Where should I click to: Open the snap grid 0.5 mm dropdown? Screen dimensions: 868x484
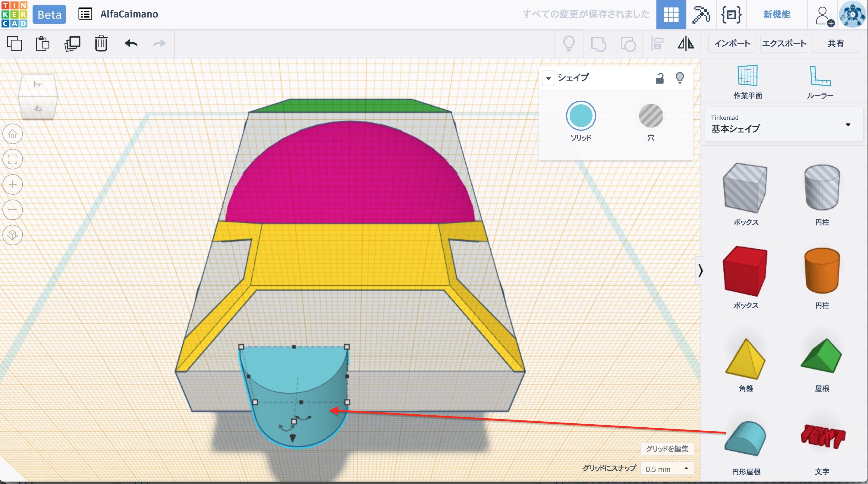click(x=667, y=469)
